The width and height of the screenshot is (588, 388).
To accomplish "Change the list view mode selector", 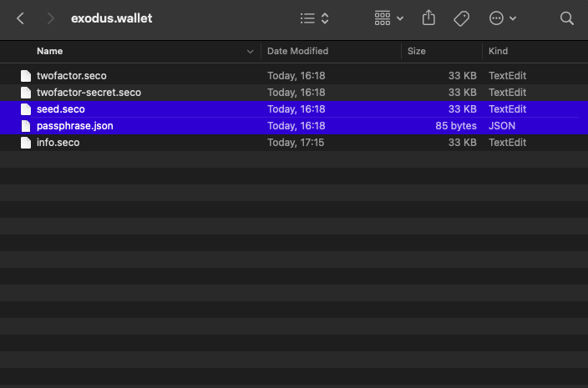I will 314,18.
